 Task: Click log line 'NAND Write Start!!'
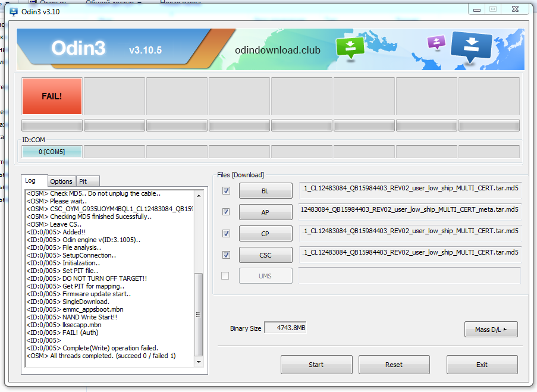(89, 317)
